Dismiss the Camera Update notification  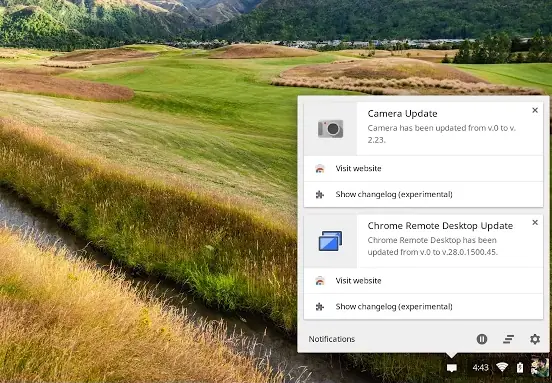[535, 110]
